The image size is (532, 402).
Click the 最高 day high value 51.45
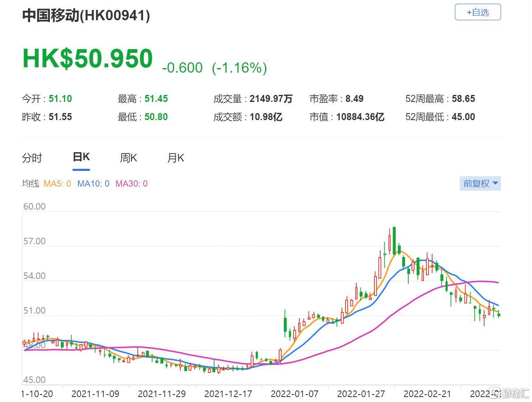[156, 99]
